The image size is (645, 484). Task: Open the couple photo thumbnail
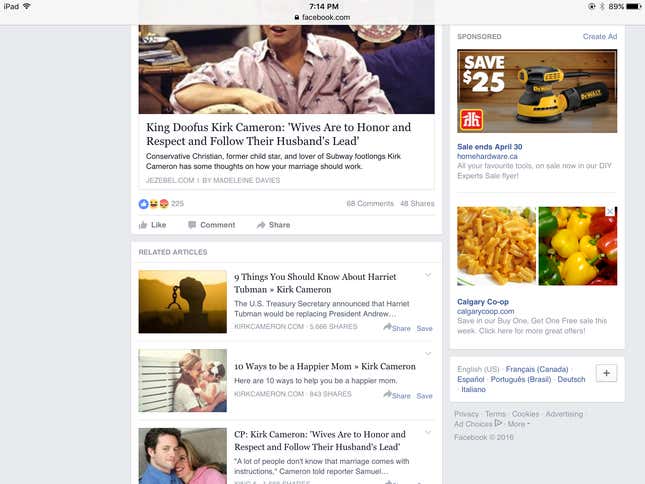coord(183,456)
